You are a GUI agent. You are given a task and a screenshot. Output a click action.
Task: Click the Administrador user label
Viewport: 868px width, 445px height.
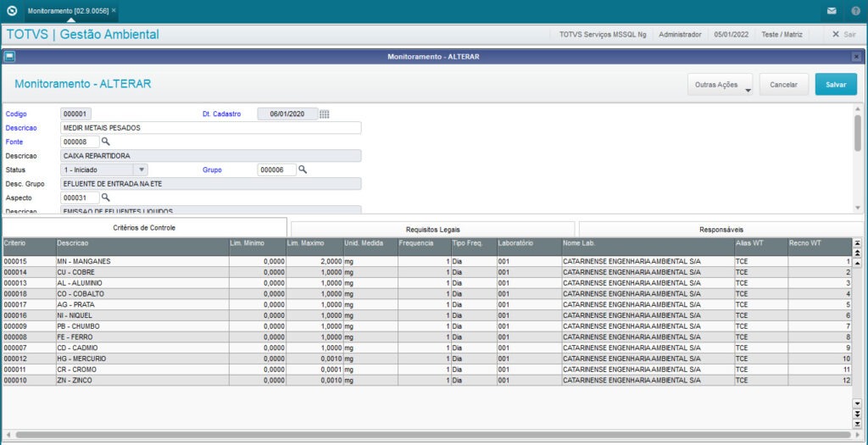[681, 34]
